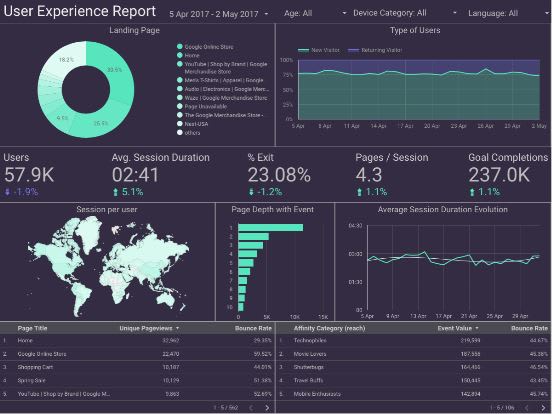Image resolution: width=552 pixels, height=414 pixels.
Task: Select the Technophiles affinity row
Action: click(x=414, y=340)
